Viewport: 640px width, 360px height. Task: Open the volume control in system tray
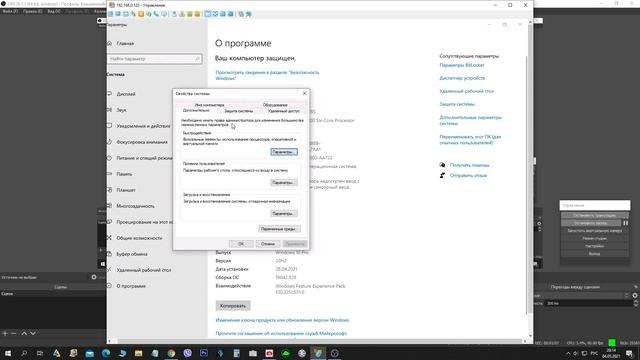click(576, 353)
